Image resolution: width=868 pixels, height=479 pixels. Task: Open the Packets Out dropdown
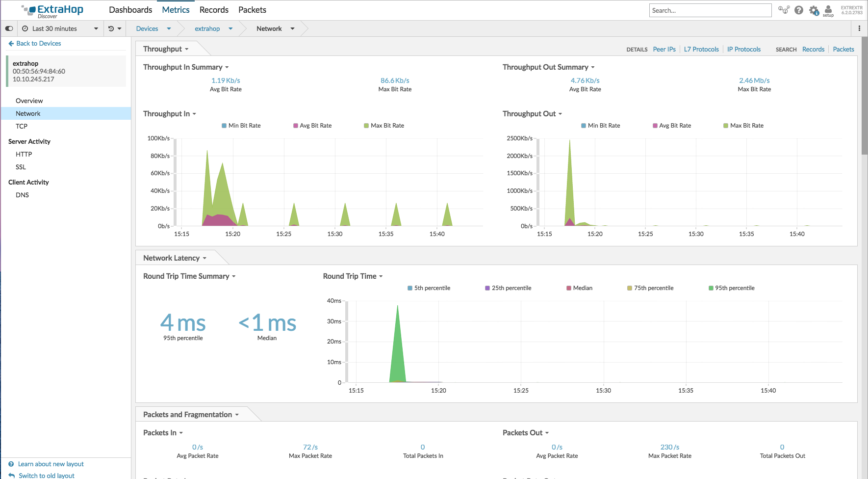click(525, 433)
